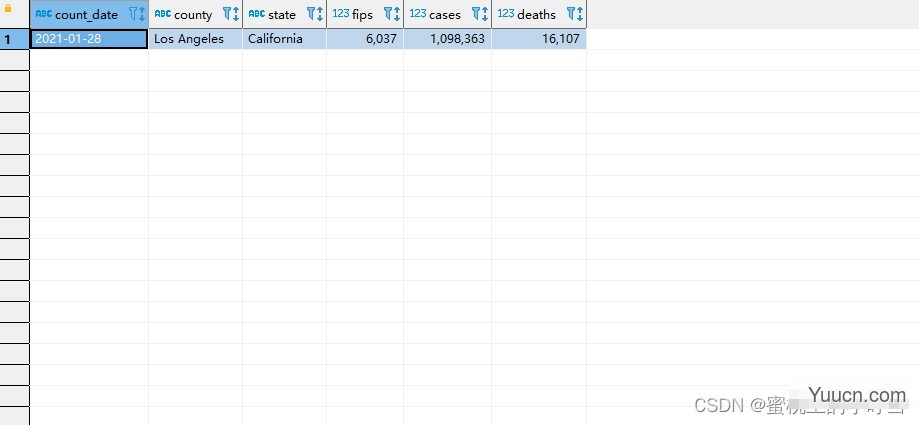Open the filter funnel on fips column
Screen dimensions: 919x425
(388, 14)
